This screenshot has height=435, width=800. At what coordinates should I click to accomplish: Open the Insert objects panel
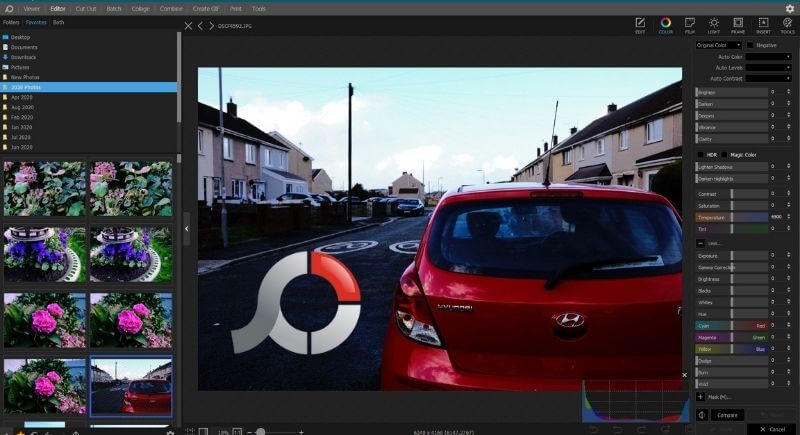[763, 23]
